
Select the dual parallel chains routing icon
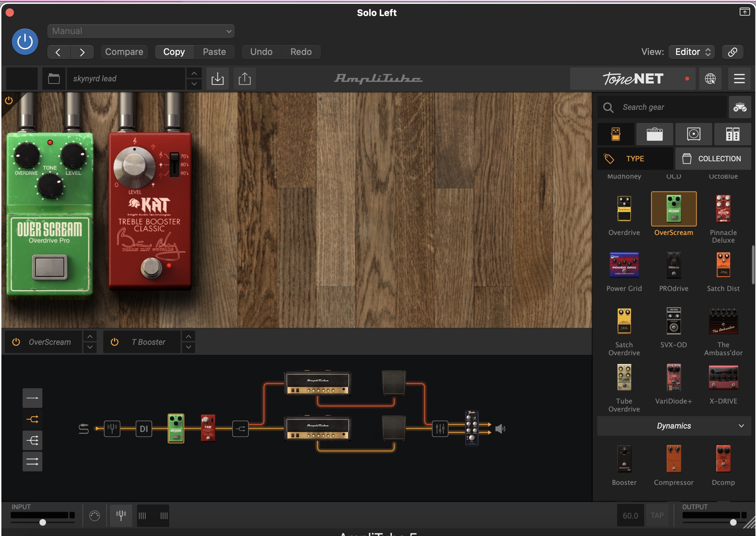(x=32, y=462)
